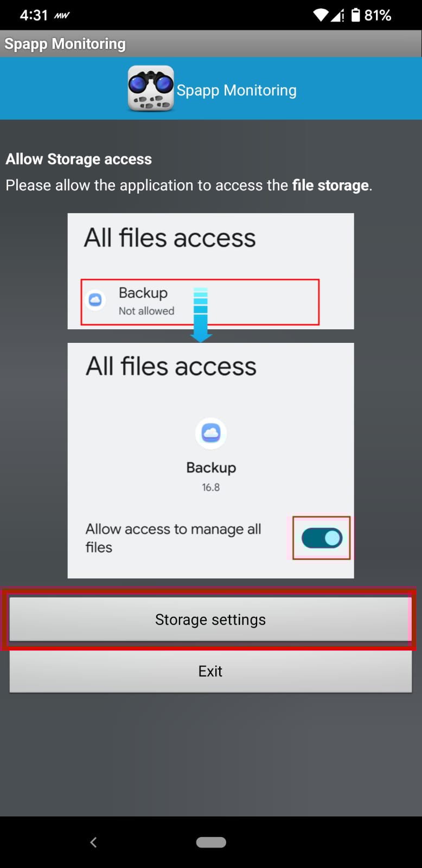Tap the large Backup cloud icon above version
Screen dimensions: 422x868
click(210, 433)
